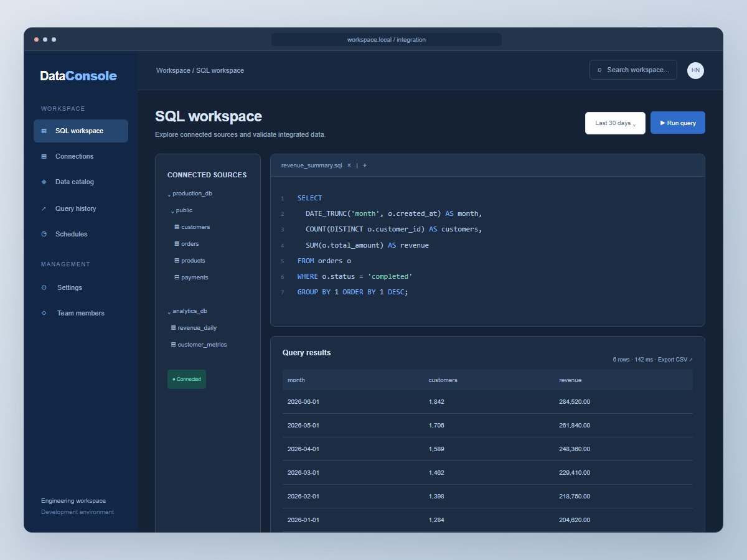
Task: Switch to the revenue_summary.sql tab
Action: coord(312,166)
